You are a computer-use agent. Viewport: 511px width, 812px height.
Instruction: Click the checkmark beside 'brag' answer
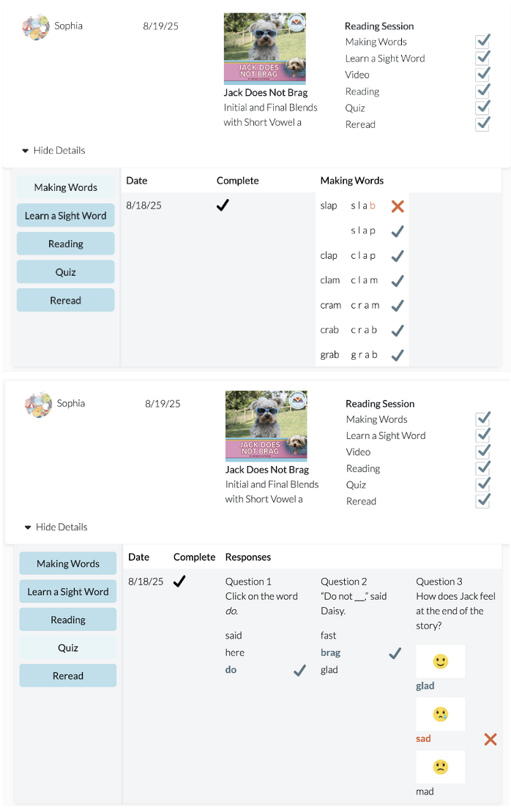click(x=395, y=653)
